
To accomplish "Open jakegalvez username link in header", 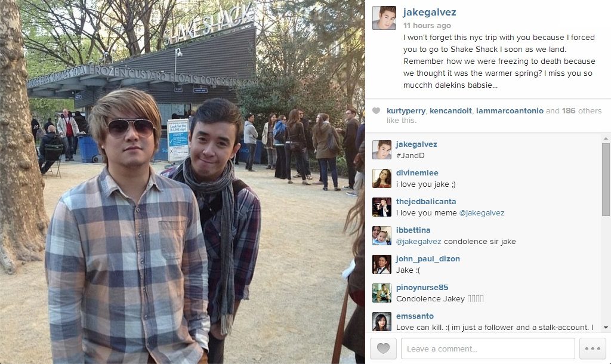I will (430, 13).
